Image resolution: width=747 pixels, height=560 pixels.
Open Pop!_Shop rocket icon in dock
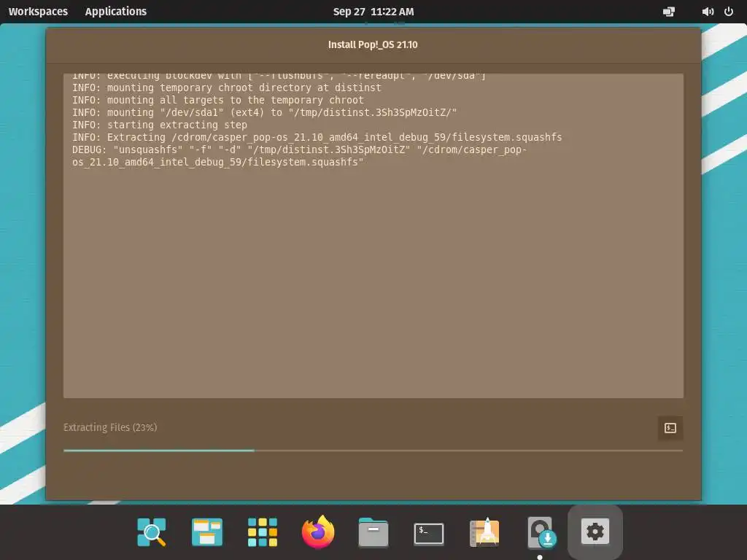[484, 532]
